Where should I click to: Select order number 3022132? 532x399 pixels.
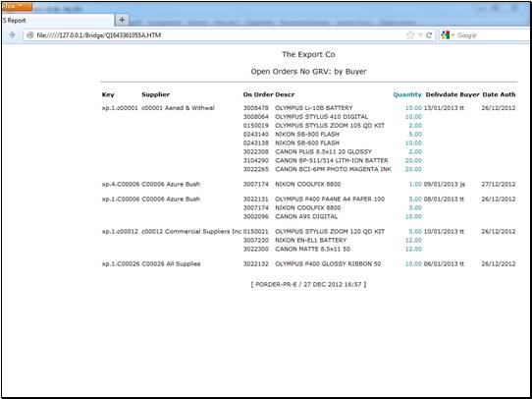point(255,264)
